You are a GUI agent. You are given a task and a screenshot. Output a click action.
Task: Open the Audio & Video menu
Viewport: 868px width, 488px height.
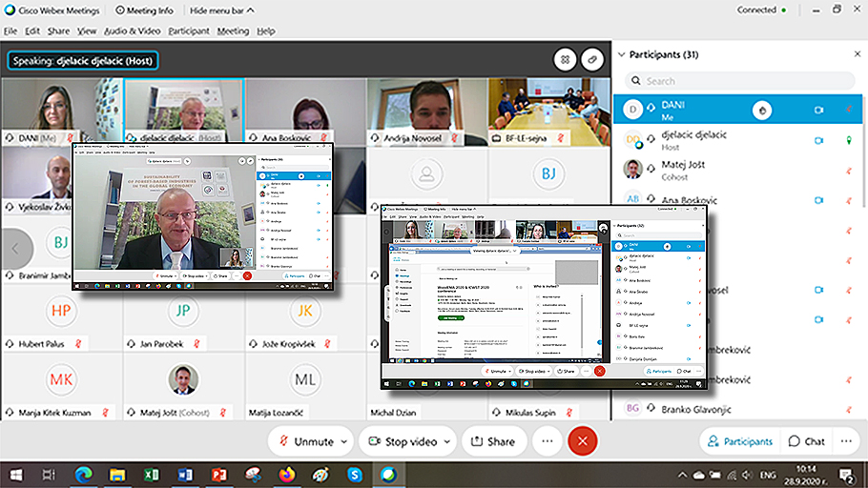pyautogui.click(x=133, y=31)
